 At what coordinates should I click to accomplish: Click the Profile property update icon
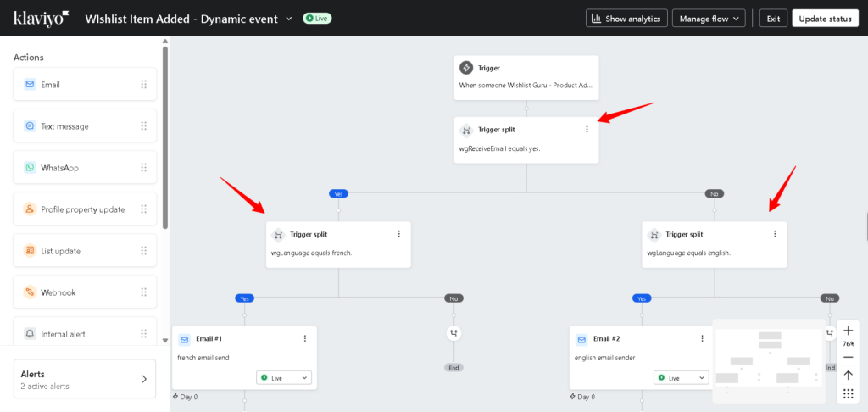pyautogui.click(x=30, y=209)
